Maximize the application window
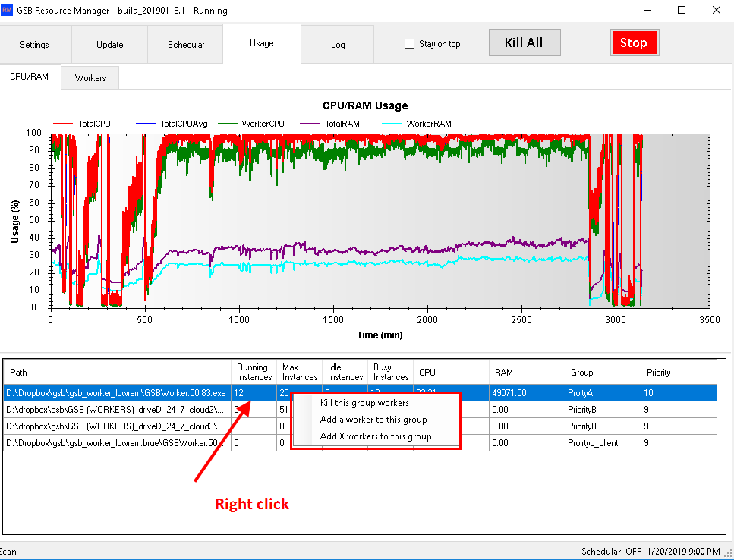Screen dimensions: 734x560 pos(682,11)
